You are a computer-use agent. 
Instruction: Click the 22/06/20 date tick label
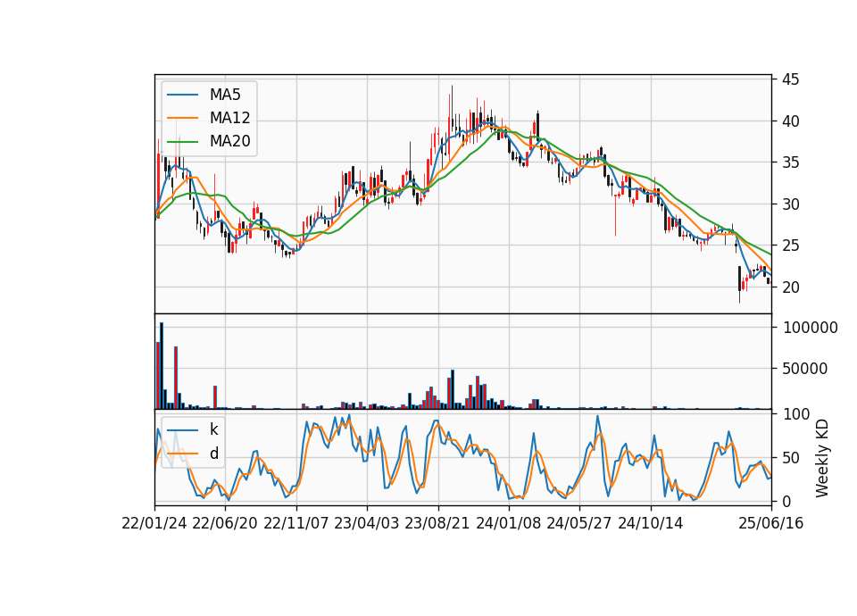point(225,523)
